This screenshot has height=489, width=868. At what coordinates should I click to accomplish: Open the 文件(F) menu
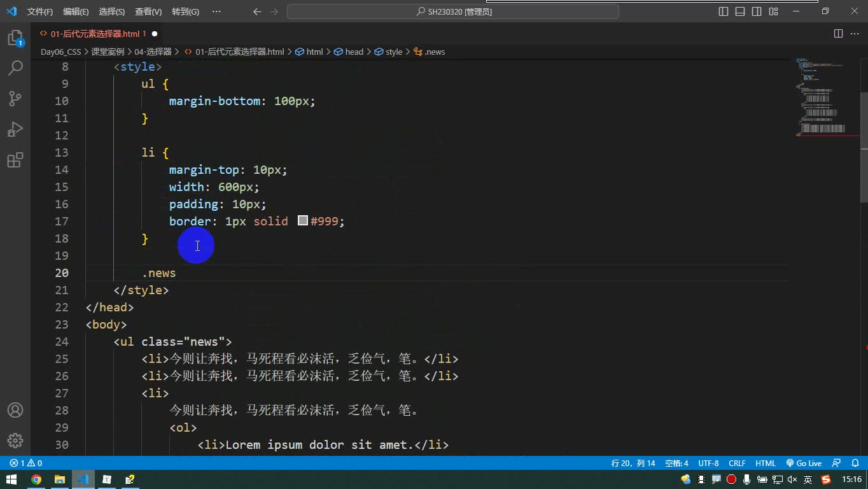click(x=40, y=11)
